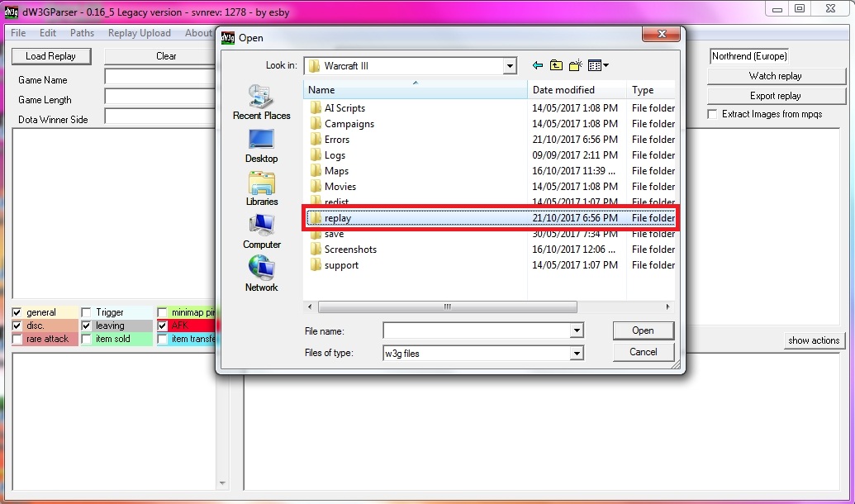Viewport: 855px width, 504px height.
Task: Click date 09/09/2017 2:11 PM
Action: pyautogui.click(x=575, y=155)
